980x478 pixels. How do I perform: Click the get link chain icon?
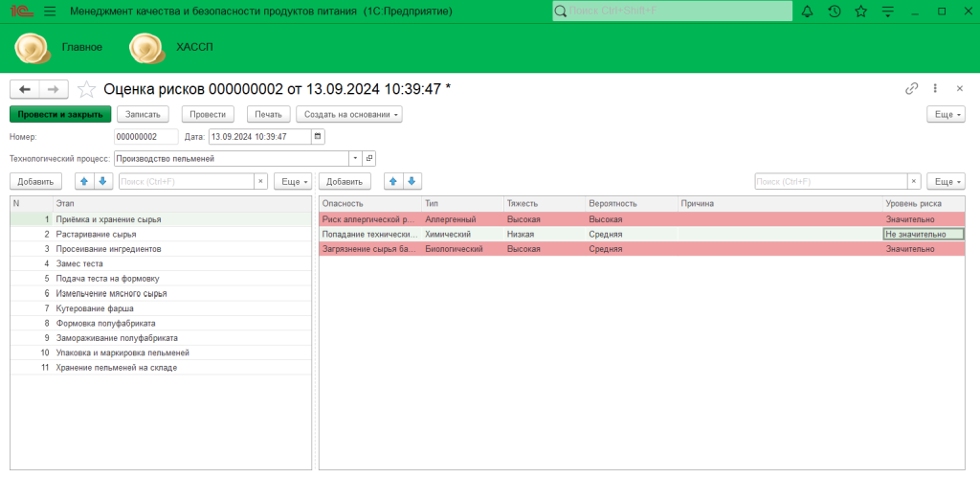(x=912, y=89)
